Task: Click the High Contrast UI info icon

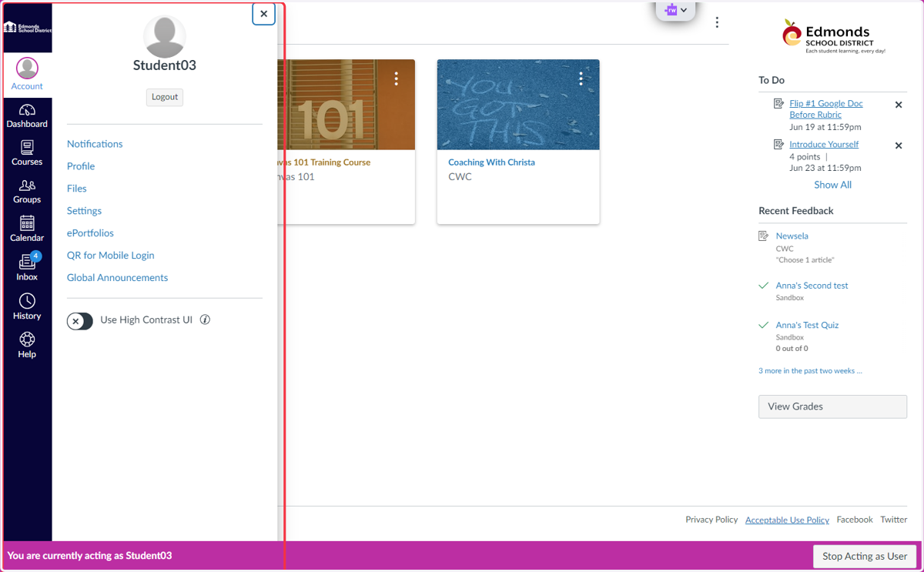Action: pyautogui.click(x=205, y=319)
